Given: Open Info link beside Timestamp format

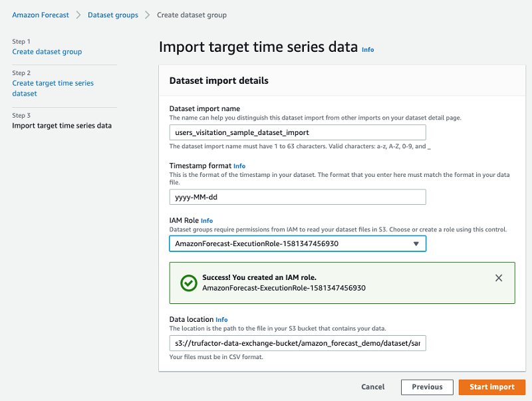Looking at the screenshot, I should point(239,166).
